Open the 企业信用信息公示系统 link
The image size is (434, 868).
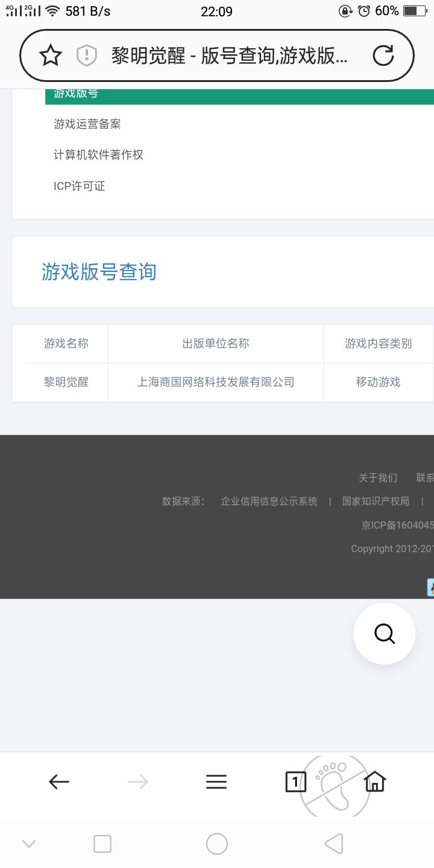269,501
